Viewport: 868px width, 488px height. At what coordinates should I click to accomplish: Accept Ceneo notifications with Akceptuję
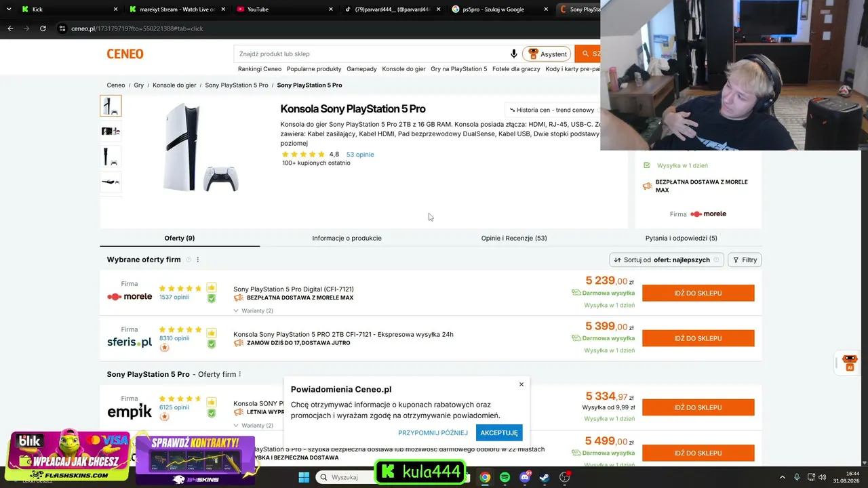tap(499, 432)
